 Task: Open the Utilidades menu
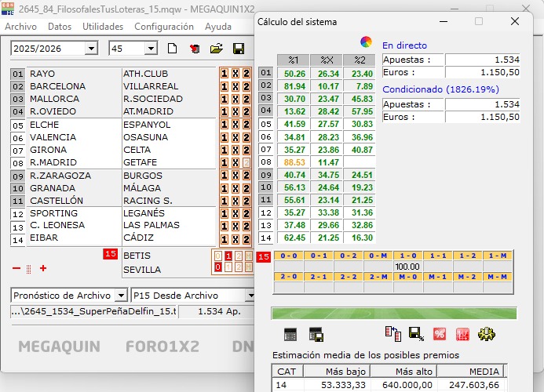103,26
